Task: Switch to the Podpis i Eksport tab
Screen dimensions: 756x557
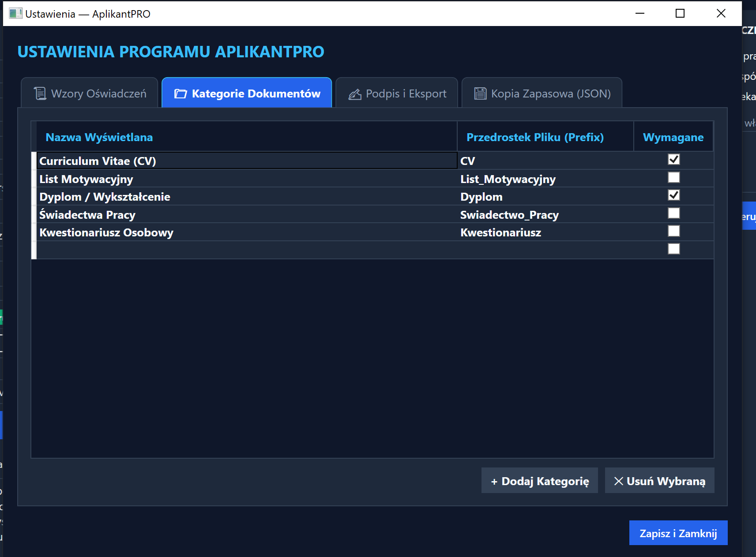Action: coord(397,93)
